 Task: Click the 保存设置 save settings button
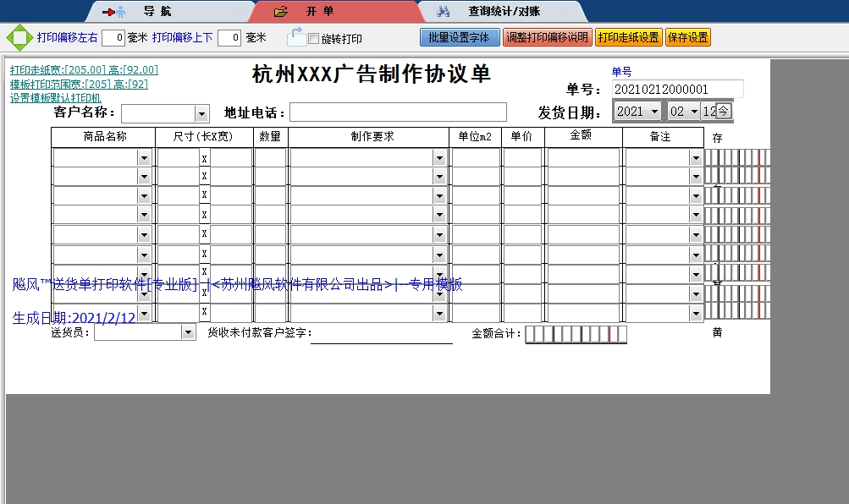pos(690,37)
